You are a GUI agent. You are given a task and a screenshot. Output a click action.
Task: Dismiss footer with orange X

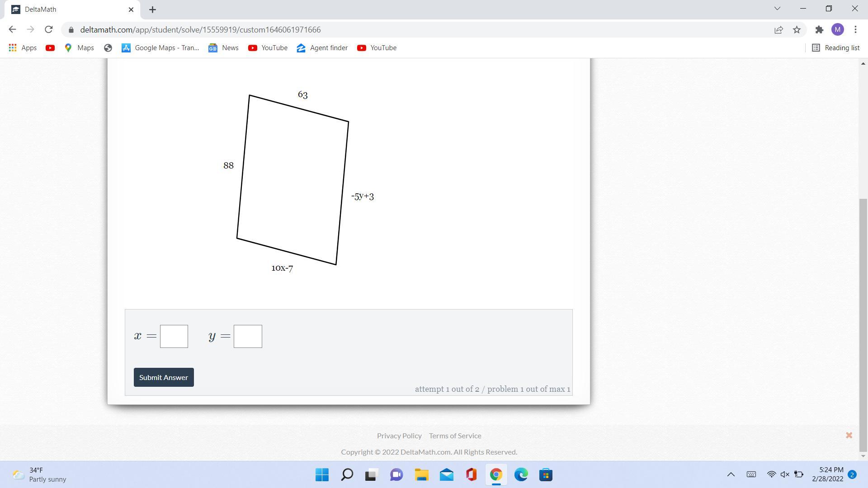849,435
